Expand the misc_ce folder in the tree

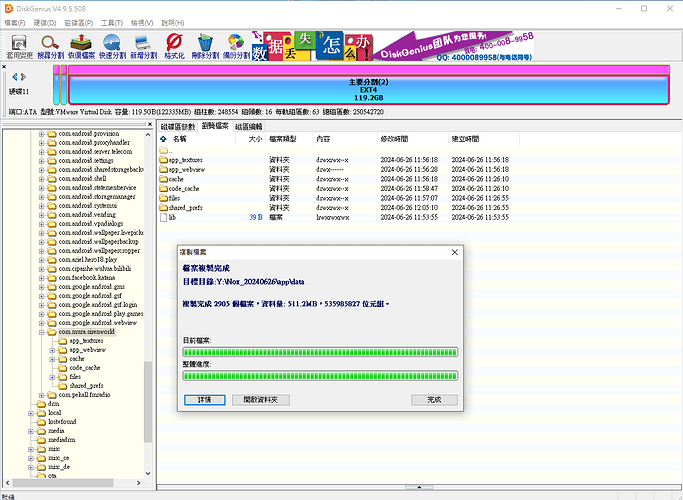pyautogui.click(x=31, y=458)
